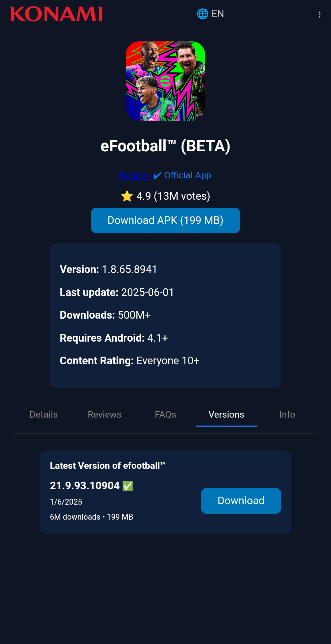This screenshot has height=644, width=331.
Task: Click the 4.9 (13M votes) rating text
Action: pos(173,196)
